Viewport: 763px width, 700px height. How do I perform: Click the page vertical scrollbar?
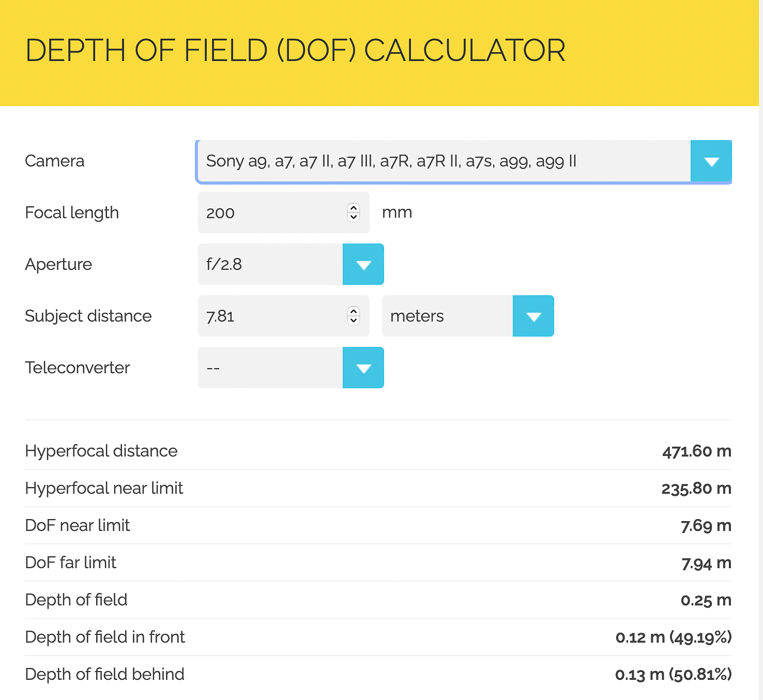761,350
